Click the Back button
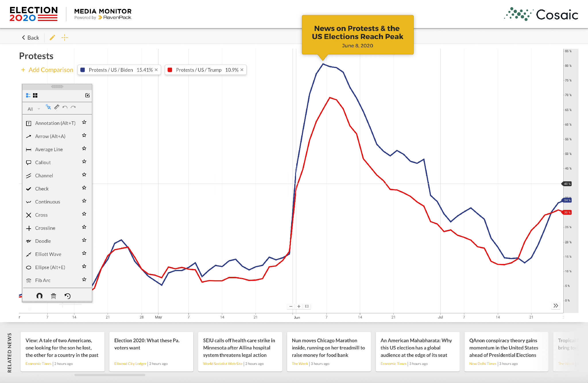Image resolution: width=588 pixels, height=383 pixels. point(30,37)
